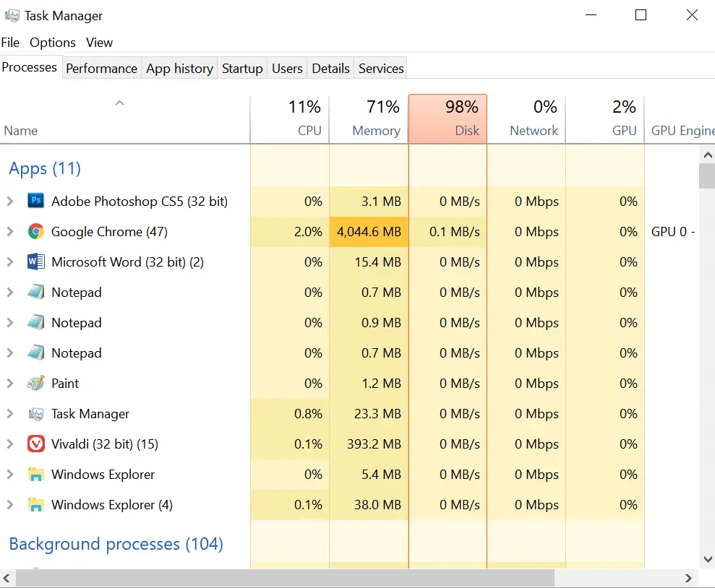Click Vivaldi's 393.2 MB memory value
The height and width of the screenshot is (588, 715).
point(374,444)
